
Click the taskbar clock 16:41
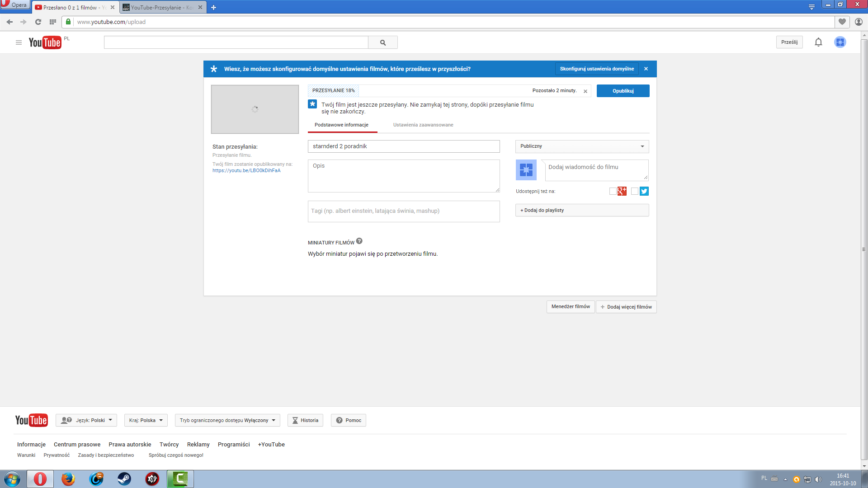click(x=843, y=476)
